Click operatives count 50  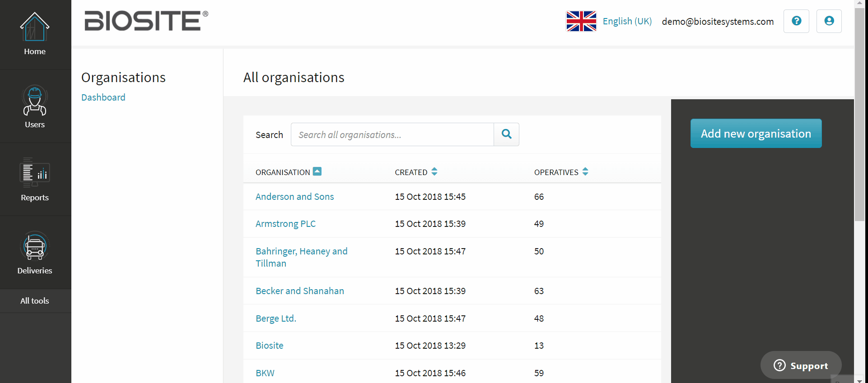pyautogui.click(x=539, y=251)
